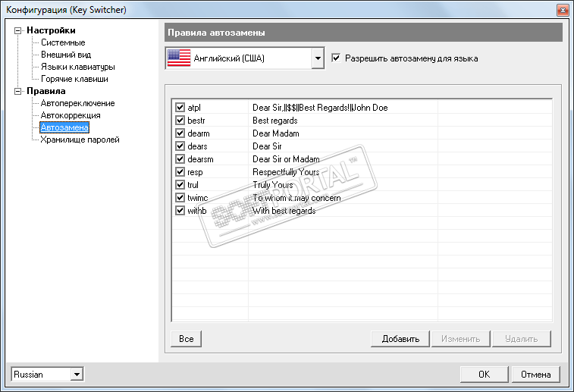Image resolution: width=574 pixels, height=392 pixels.
Task: Click the Изменить button
Action: 460,339
